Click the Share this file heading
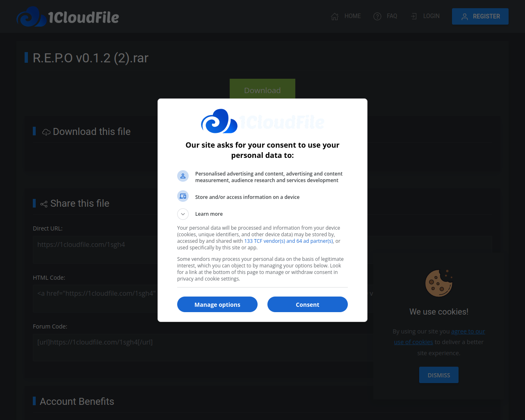This screenshot has height=420, width=525. tap(80, 203)
